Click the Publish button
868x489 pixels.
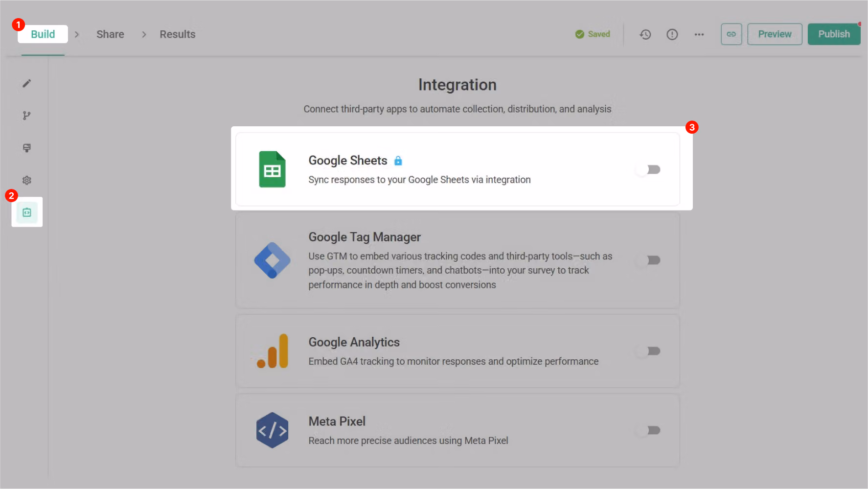[x=834, y=34]
